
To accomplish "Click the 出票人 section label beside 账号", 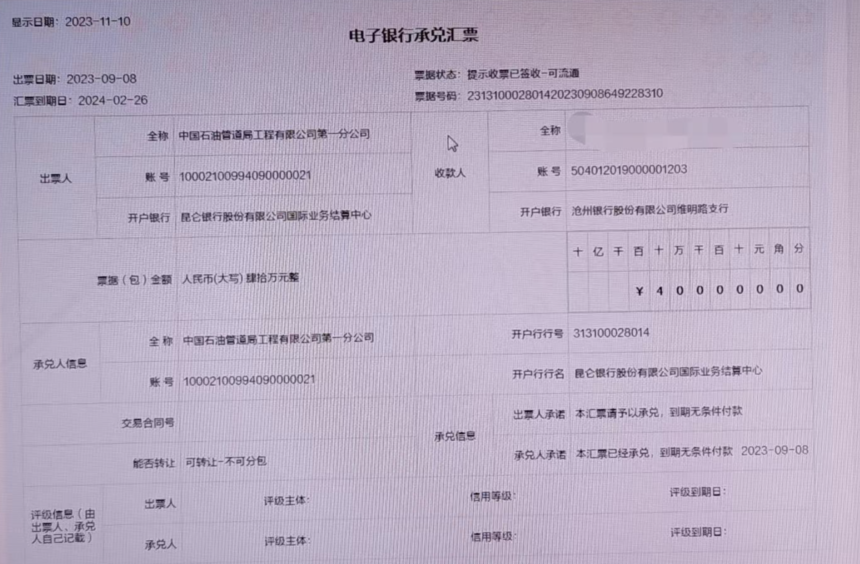I will pyautogui.click(x=55, y=179).
